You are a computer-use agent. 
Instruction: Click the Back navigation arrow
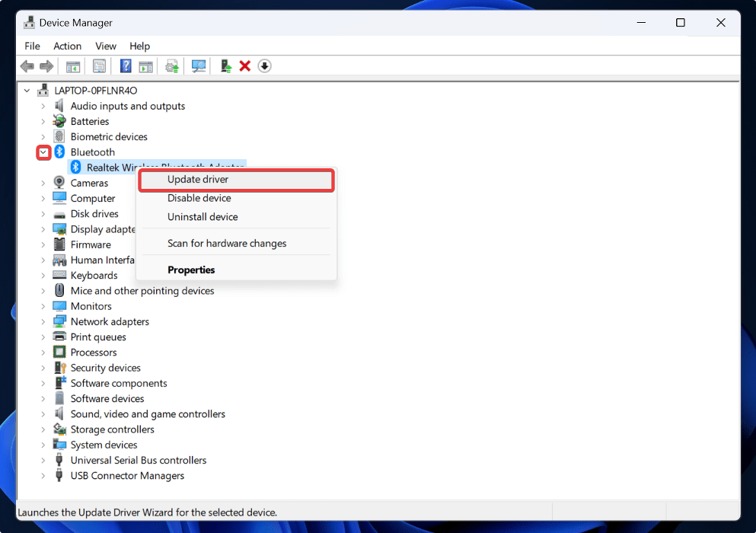[x=27, y=65]
